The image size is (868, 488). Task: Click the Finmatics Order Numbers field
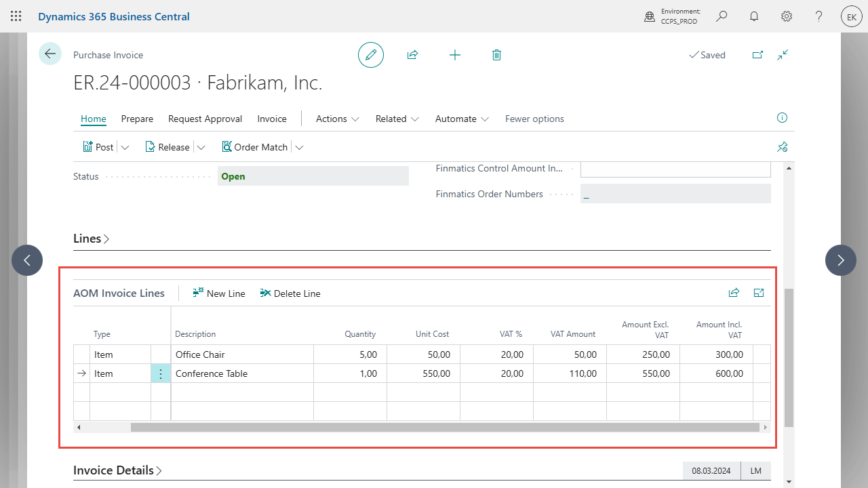pos(675,194)
